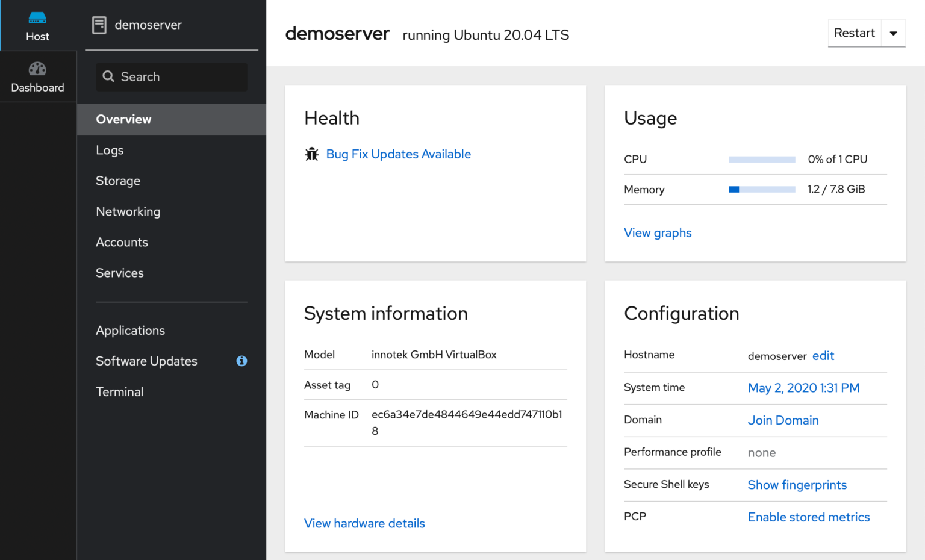Screen dimensions: 925x560
Task: Click the demoserver page icon in the sidebar
Action: [x=99, y=25]
